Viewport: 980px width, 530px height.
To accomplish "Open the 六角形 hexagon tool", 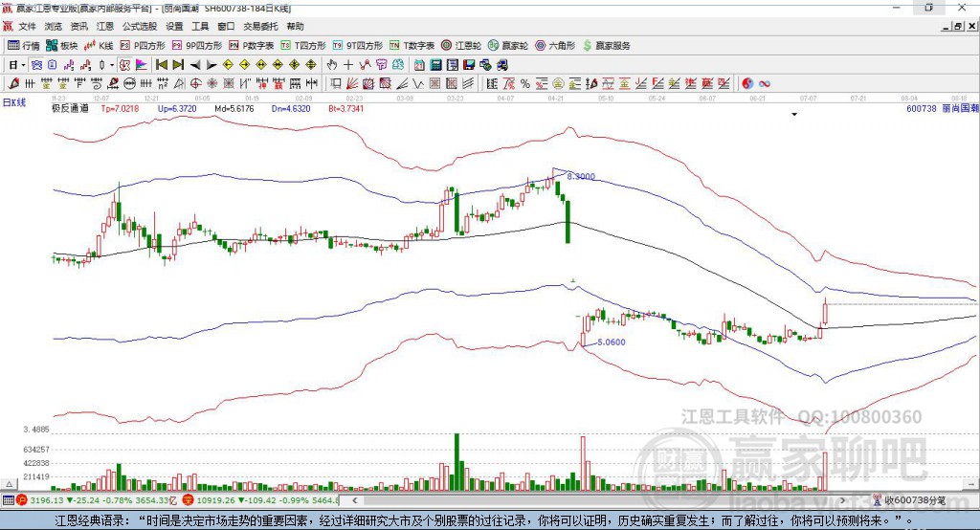I will click(x=555, y=46).
